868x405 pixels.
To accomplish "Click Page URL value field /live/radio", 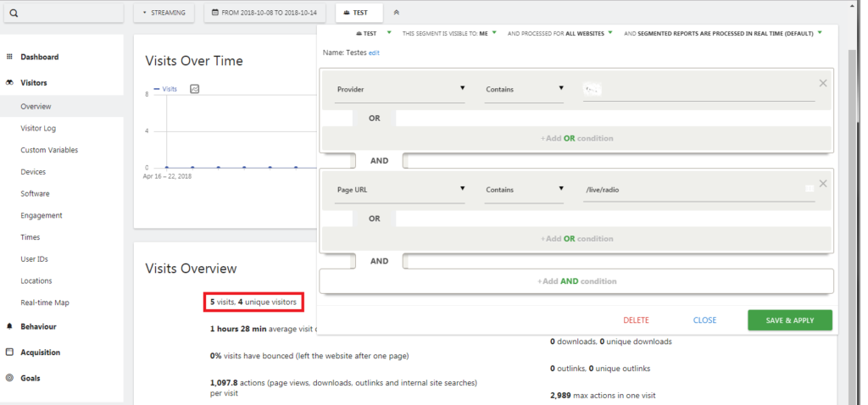I will coord(698,190).
